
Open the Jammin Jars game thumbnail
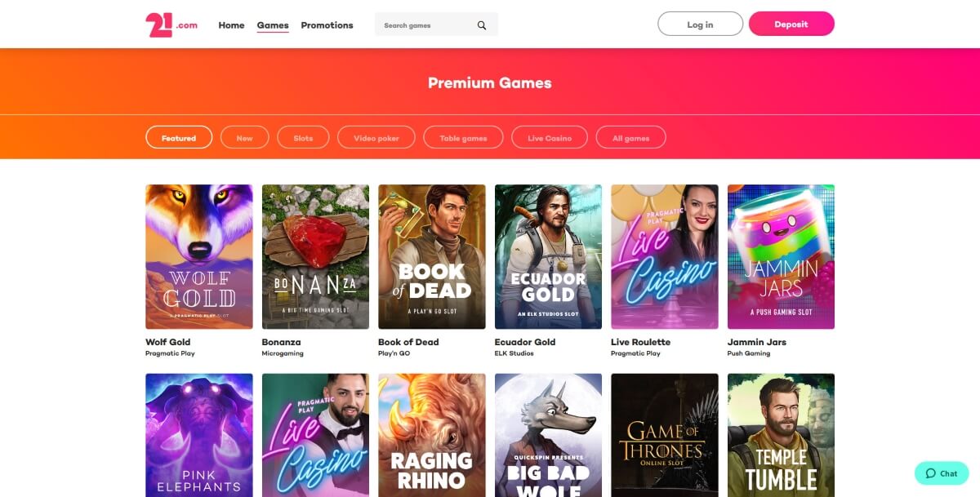pyautogui.click(x=781, y=257)
